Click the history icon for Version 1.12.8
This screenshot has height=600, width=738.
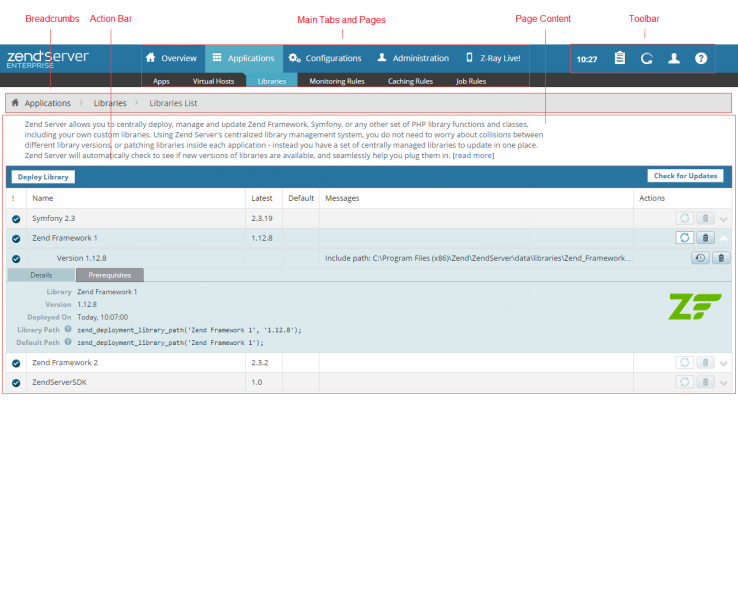(x=700, y=258)
